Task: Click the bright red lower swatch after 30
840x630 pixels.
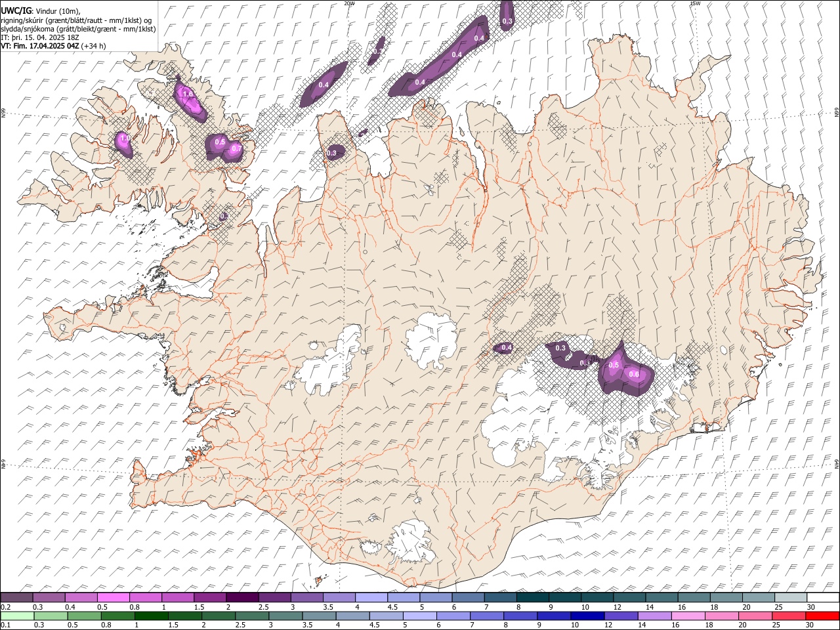Action: (822, 616)
